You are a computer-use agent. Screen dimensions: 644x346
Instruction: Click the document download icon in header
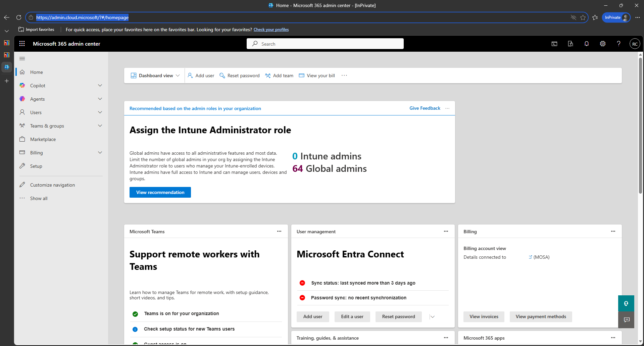571,44
